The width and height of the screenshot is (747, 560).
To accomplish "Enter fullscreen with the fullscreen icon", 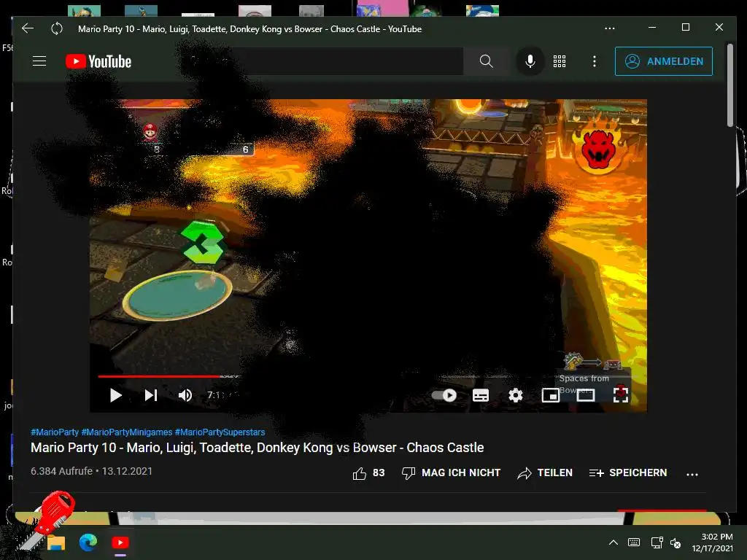I will (x=620, y=394).
